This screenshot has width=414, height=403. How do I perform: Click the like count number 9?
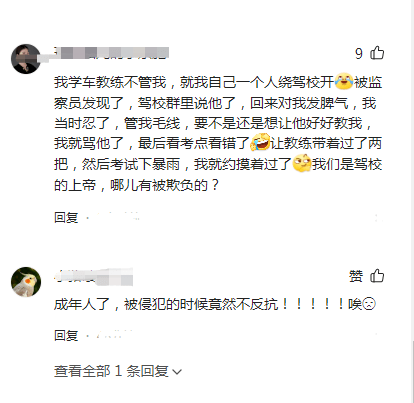359,53
